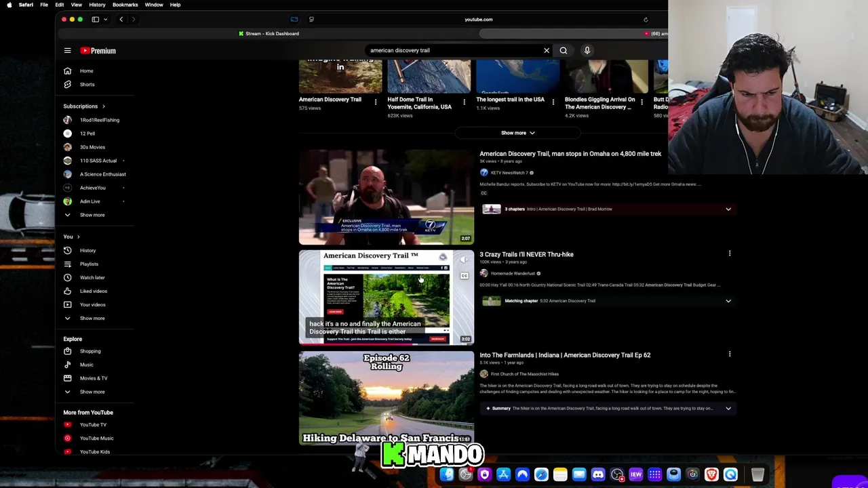868x488 pixels.
Task: Open the Subscriptions section heading
Action: pos(84,106)
